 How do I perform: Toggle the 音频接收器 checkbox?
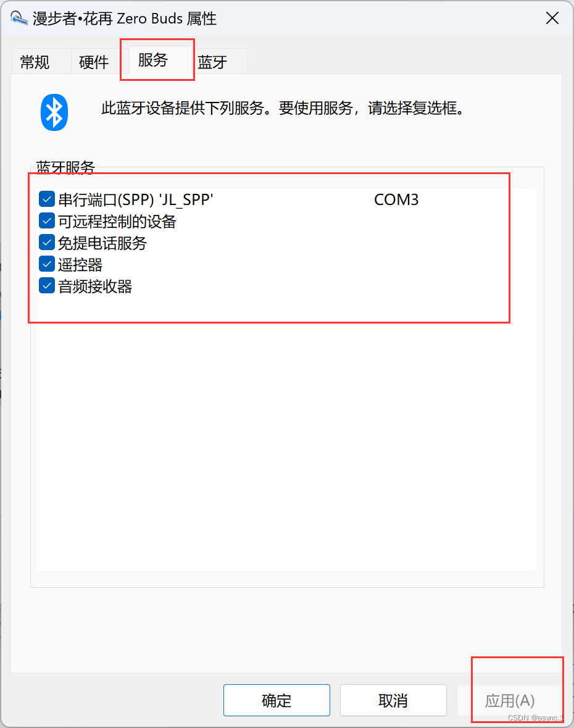coord(47,286)
